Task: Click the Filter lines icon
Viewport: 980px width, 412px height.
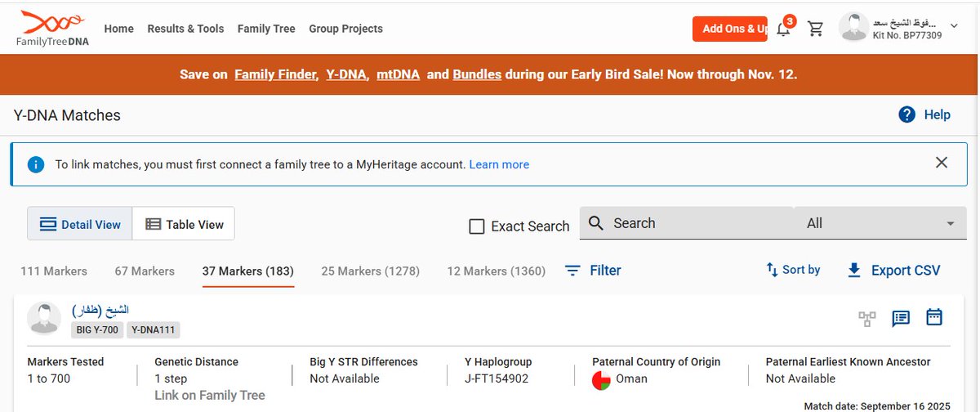Action: coord(573,270)
